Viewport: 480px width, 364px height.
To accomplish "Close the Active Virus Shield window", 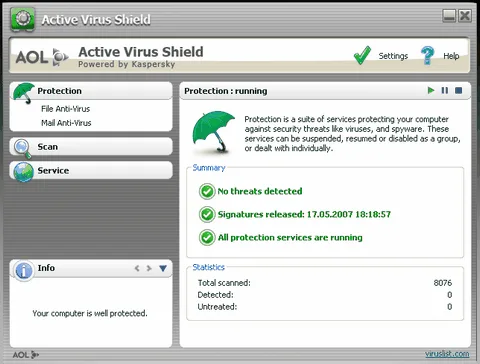I will [x=465, y=16].
